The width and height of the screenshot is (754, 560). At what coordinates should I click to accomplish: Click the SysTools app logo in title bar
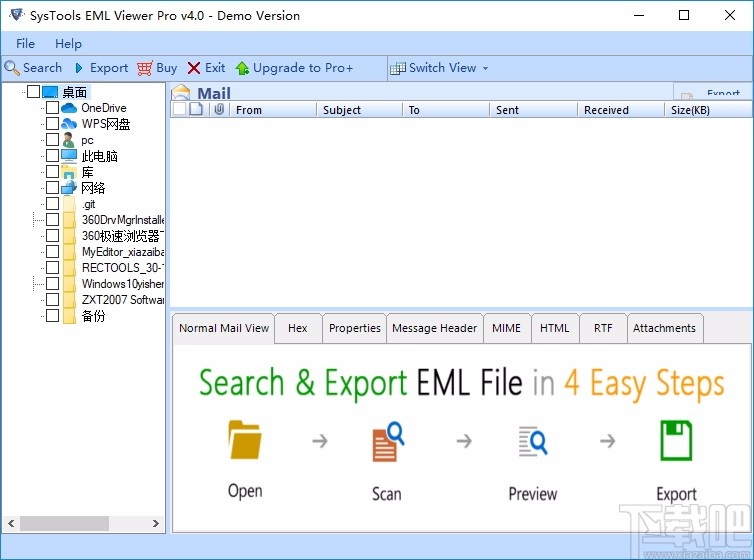pos(16,15)
